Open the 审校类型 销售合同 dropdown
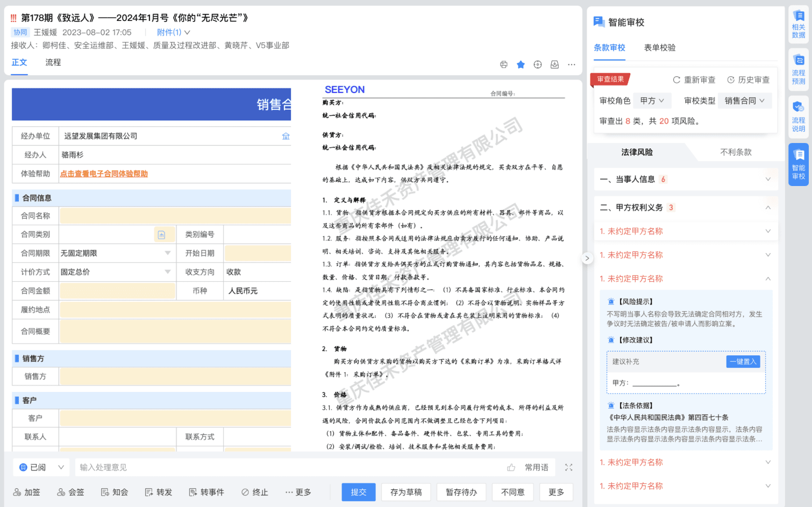This screenshot has height=507, width=812. tap(745, 101)
